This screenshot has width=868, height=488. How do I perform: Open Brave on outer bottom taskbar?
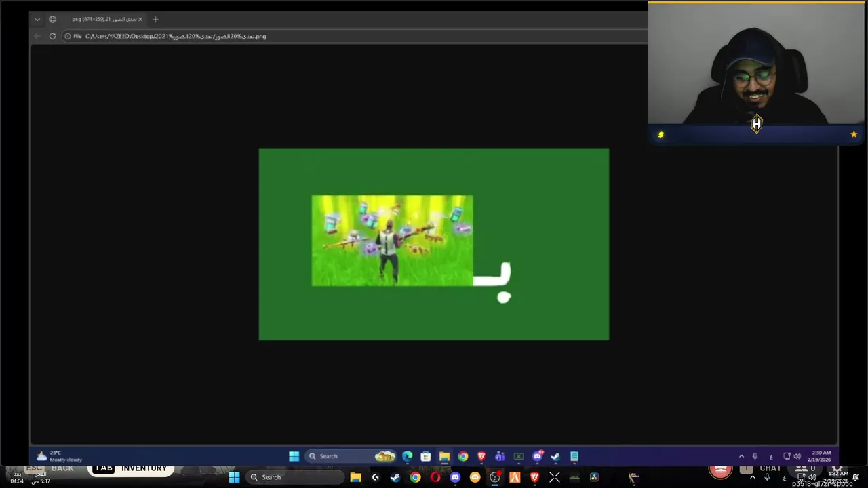pyautogui.click(x=534, y=477)
